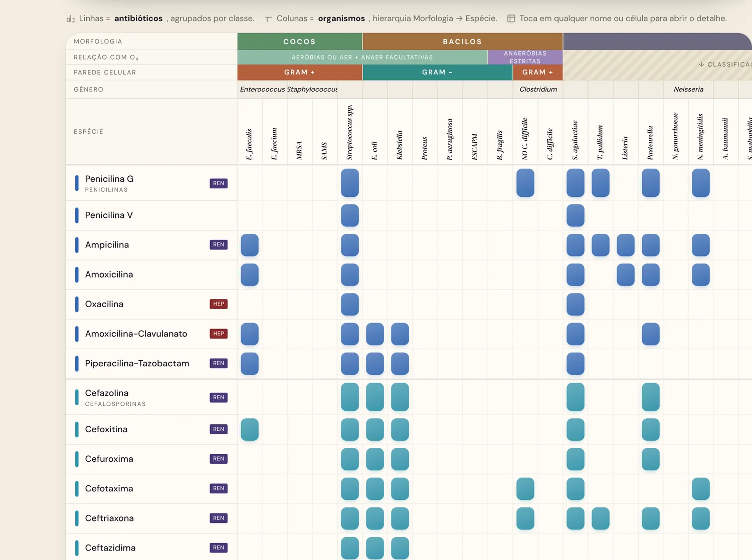The image size is (752, 560).
Task: Select the Anaeróbias Estritas band
Action: coord(525,57)
